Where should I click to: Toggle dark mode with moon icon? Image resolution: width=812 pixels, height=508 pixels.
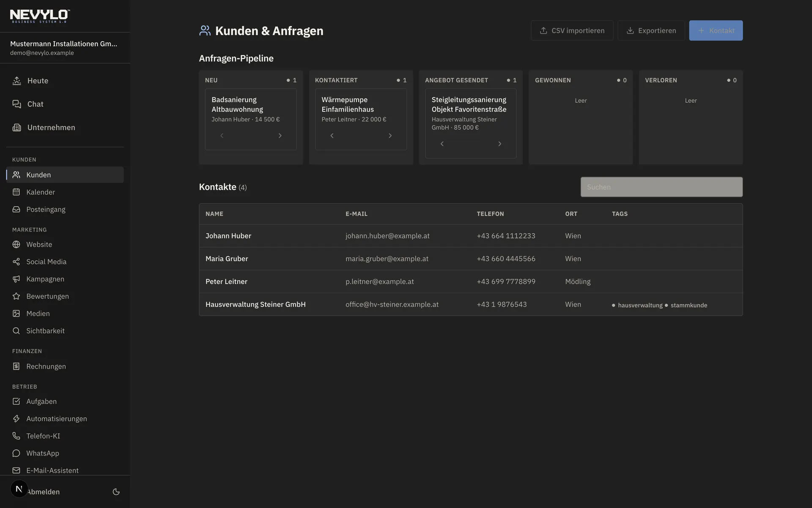coord(116,491)
